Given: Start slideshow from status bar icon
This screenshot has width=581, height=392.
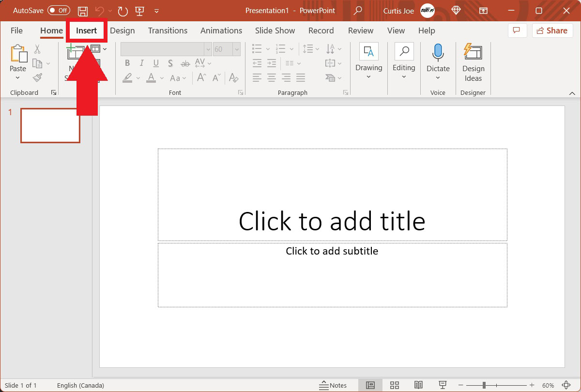Looking at the screenshot, I should tap(442, 385).
